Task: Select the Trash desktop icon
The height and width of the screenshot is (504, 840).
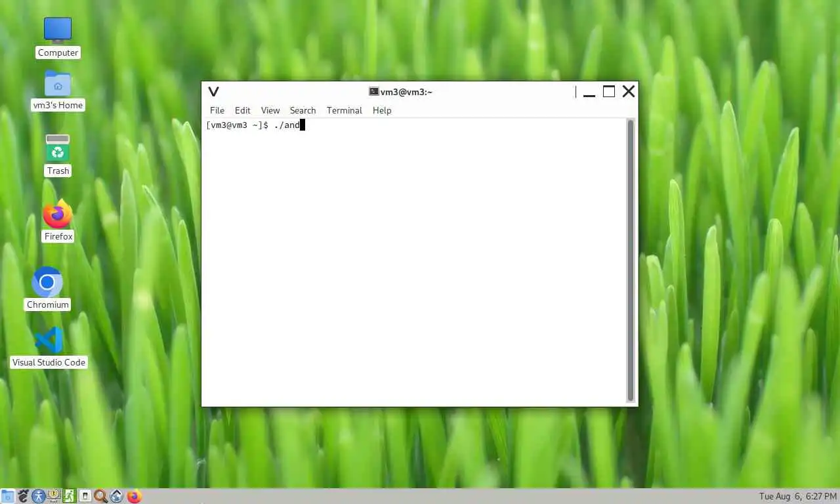Action: point(58,155)
